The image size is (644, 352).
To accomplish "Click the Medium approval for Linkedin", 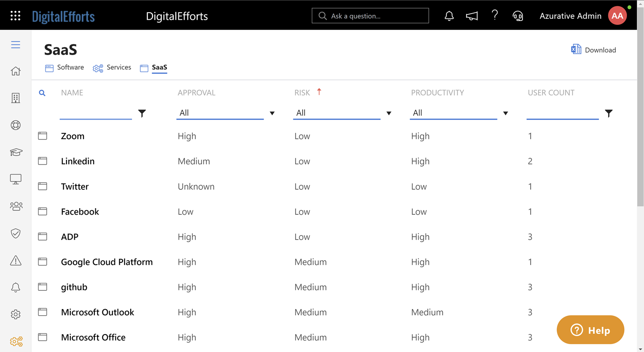I will click(x=194, y=161).
